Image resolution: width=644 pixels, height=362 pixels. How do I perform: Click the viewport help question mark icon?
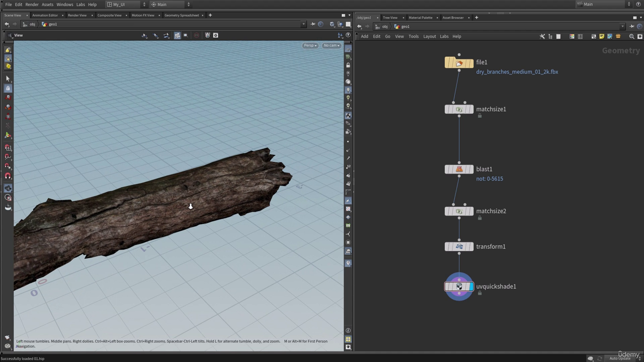click(348, 35)
